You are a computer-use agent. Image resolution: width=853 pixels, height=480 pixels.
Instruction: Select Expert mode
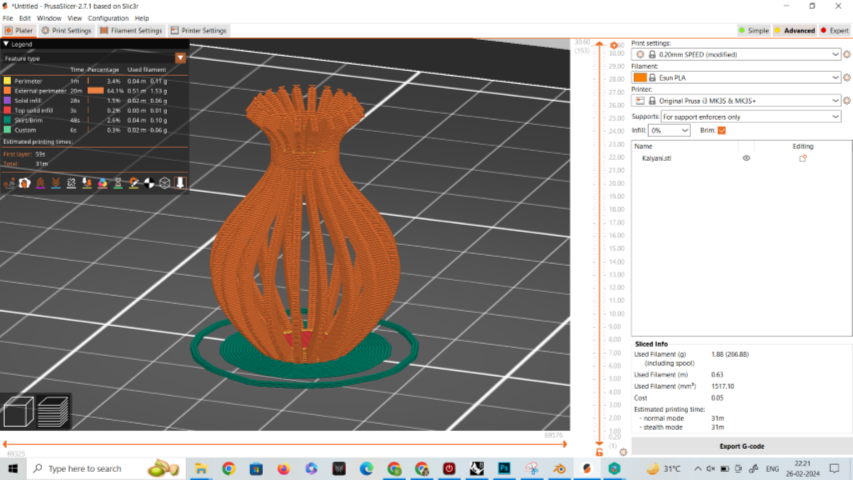pyautogui.click(x=835, y=30)
